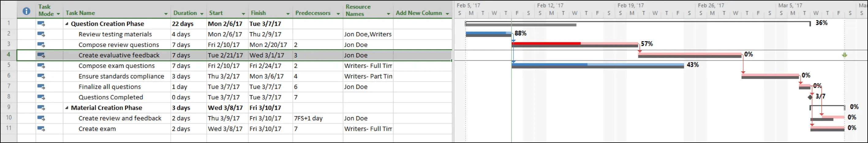This screenshot has width=868, height=143.
Task: Open the Duration column filter dropdown
Action: pyautogui.click(x=202, y=14)
